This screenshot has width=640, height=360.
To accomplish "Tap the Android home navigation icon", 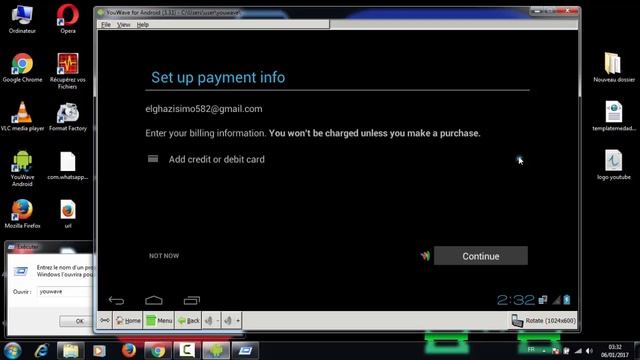I will click(x=154, y=301).
